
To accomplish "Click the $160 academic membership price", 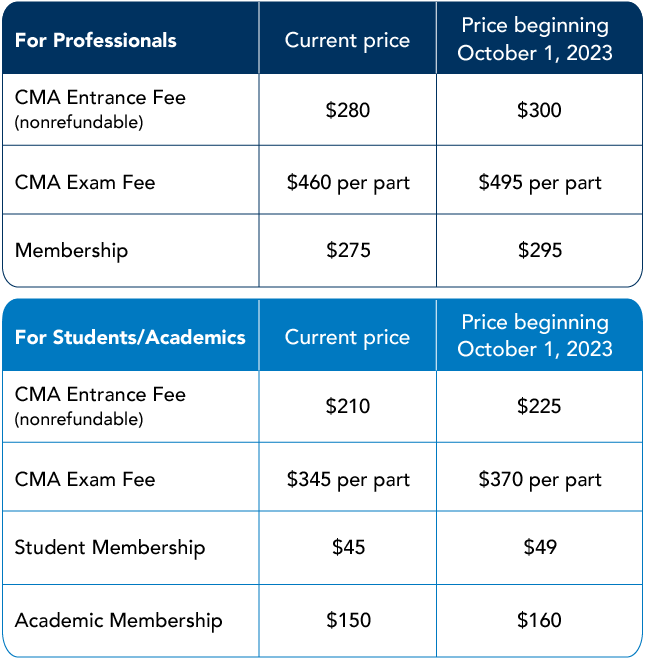I will point(540,620).
